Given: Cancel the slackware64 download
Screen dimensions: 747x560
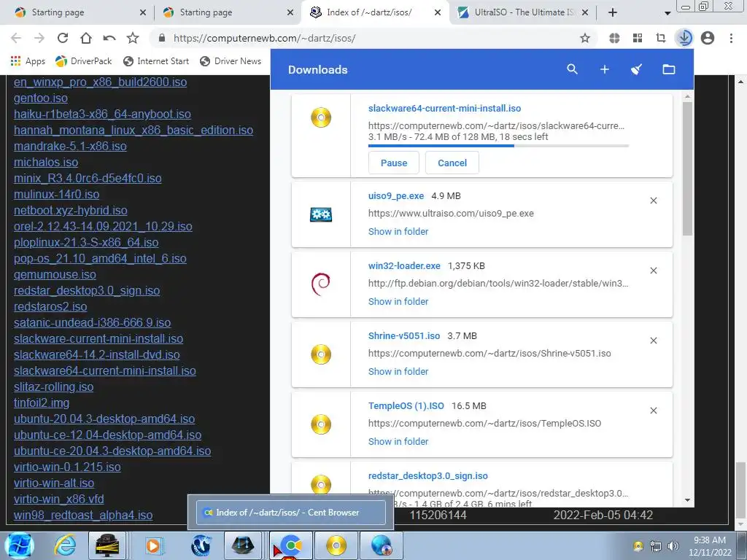Looking at the screenshot, I should [x=452, y=163].
